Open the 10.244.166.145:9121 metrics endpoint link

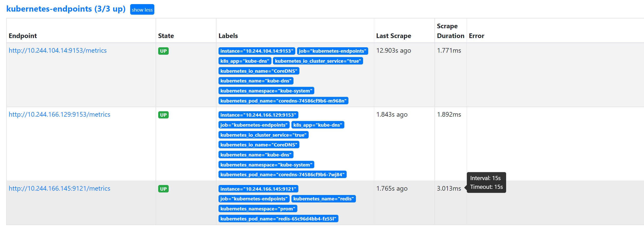(x=60, y=188)
